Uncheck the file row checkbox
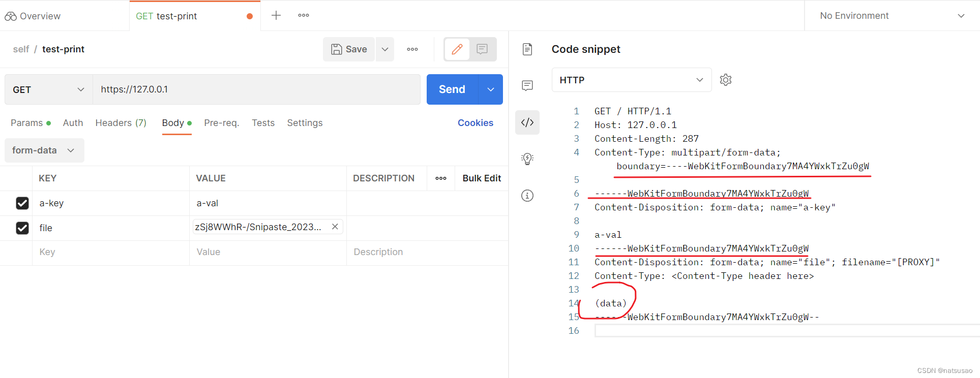 click(22, 228)
